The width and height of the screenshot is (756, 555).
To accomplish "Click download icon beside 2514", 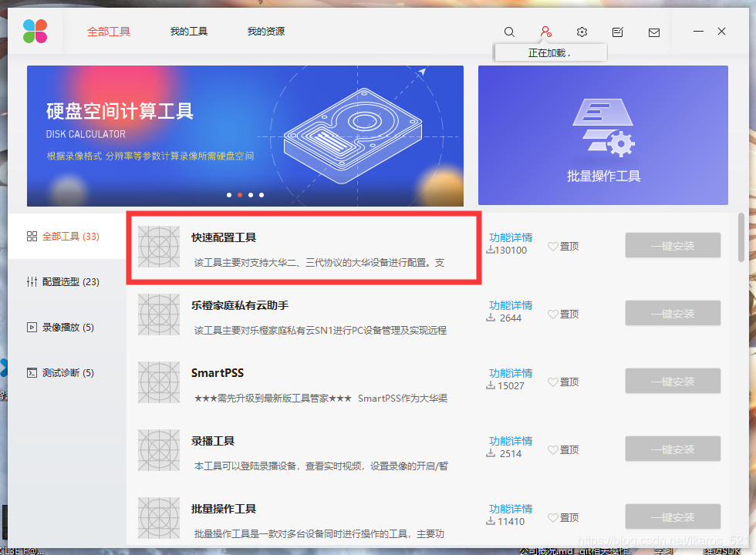I will [x=491, y=454].
